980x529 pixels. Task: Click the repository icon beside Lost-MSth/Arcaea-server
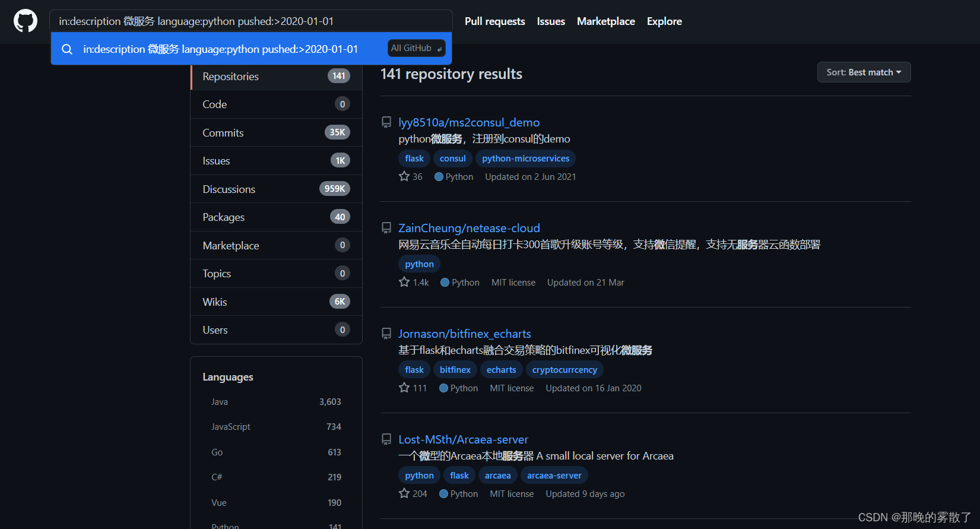click(386, 439)
